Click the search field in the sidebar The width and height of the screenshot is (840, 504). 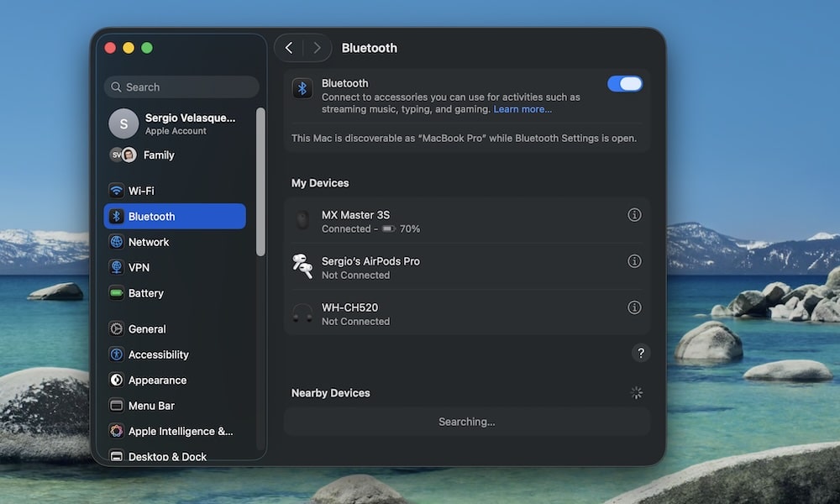pos(181,87)
